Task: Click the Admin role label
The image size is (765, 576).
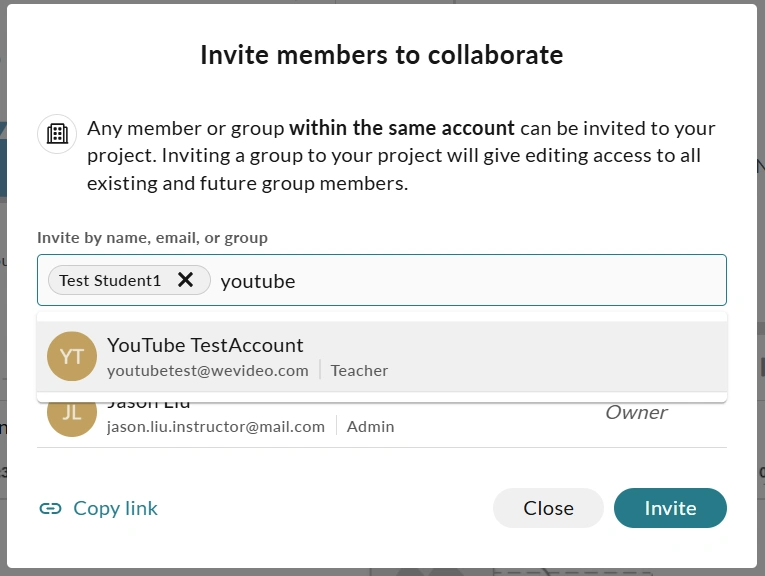Action: pos(370,427)
